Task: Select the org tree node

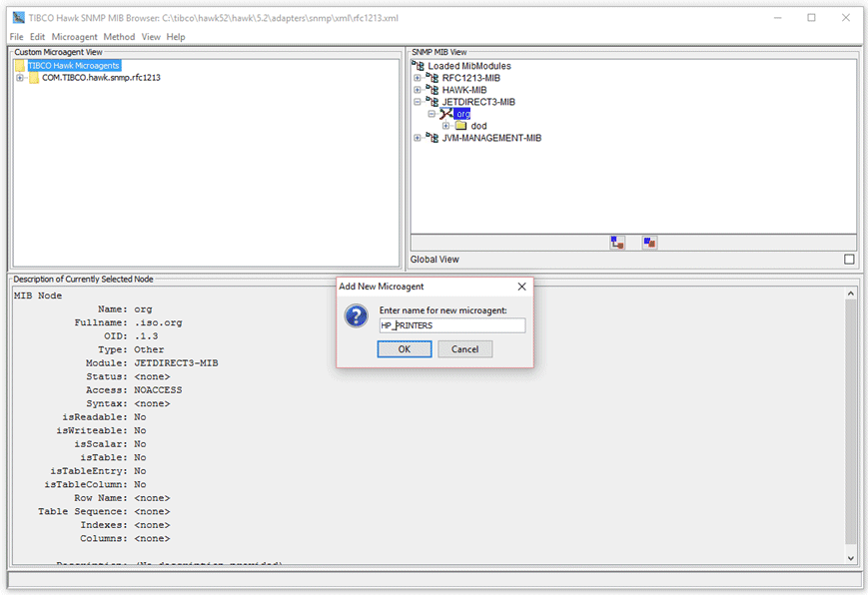Action: 462,114
